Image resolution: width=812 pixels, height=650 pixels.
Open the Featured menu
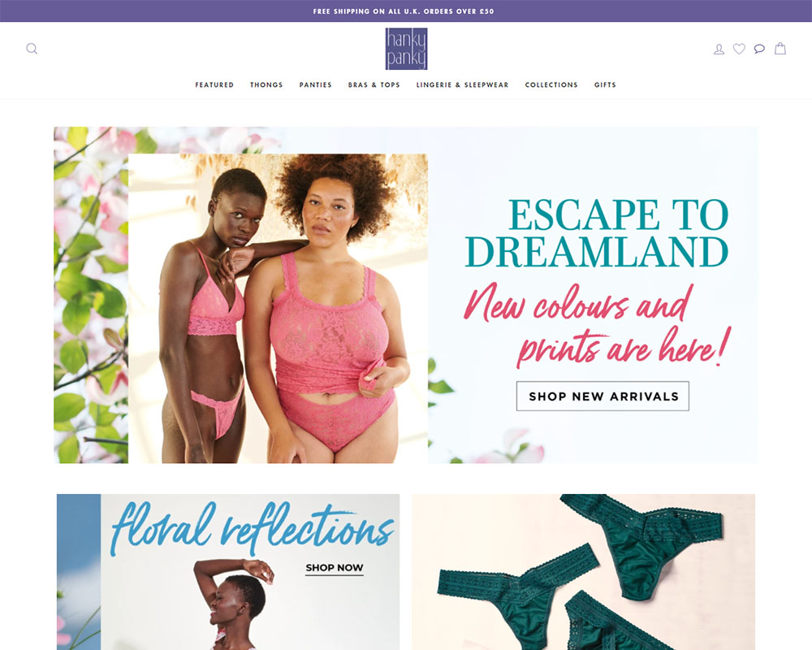[x=214, y=85]
